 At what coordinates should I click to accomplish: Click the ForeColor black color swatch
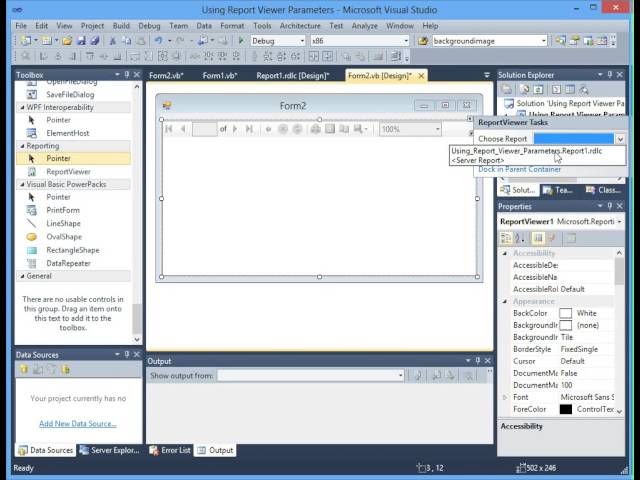pos(565,409)
